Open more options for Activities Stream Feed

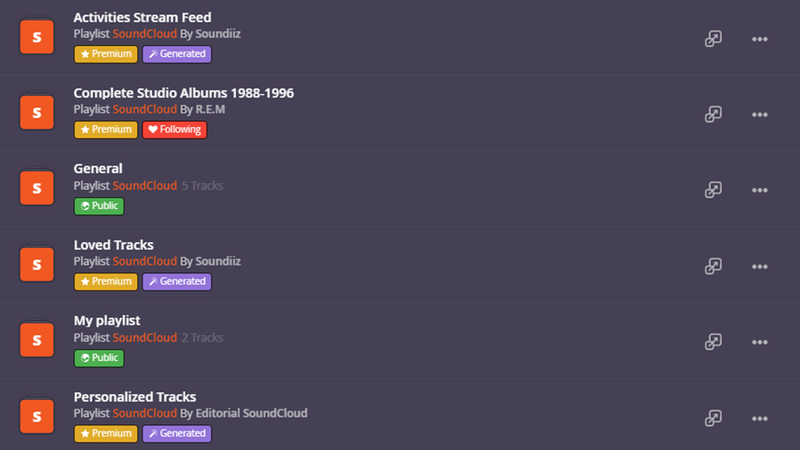[760, 39]
